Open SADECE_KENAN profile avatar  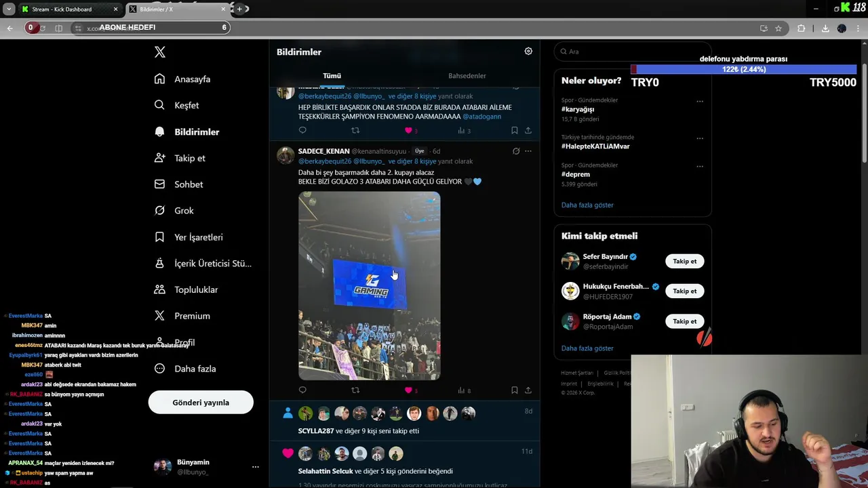pyautogui.click(x=285, y=155)
